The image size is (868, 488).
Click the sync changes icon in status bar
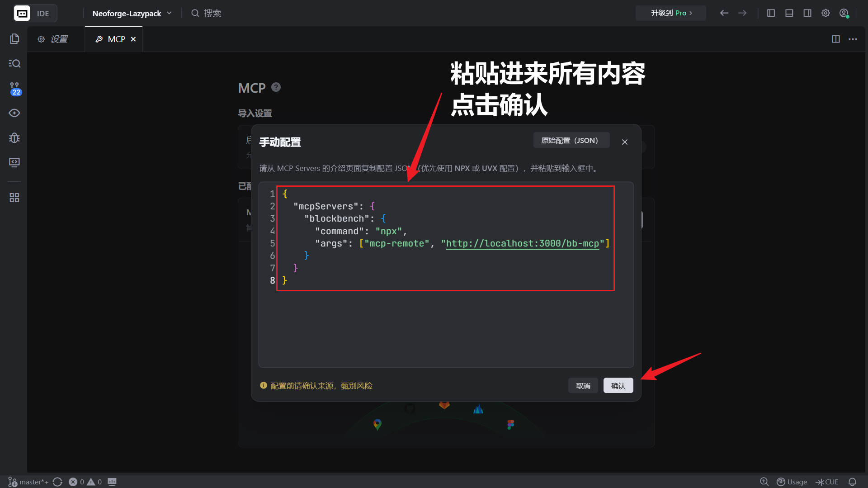click(57, 482)
